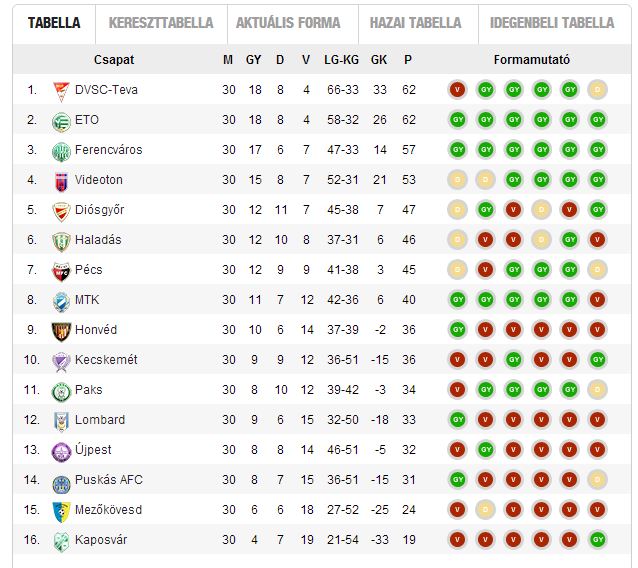Image resolution: width=638 pixels, height=568 pixels.
Task: Select the Hazai Tabella tab
Action: [x=416, y=23]
